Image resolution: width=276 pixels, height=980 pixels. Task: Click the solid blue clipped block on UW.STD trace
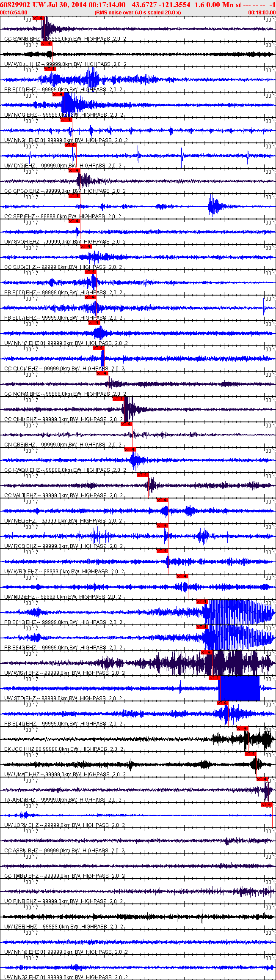(x=239, y=688)
